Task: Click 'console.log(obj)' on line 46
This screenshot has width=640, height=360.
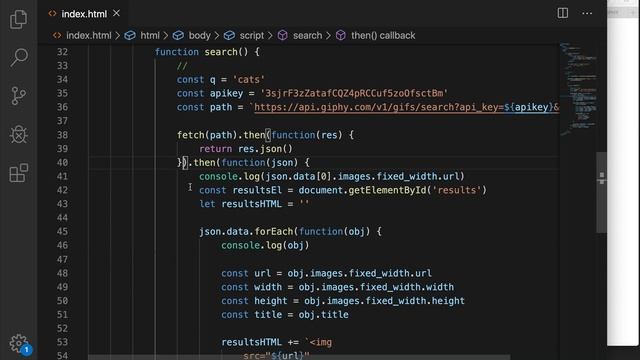Action: 265,245
